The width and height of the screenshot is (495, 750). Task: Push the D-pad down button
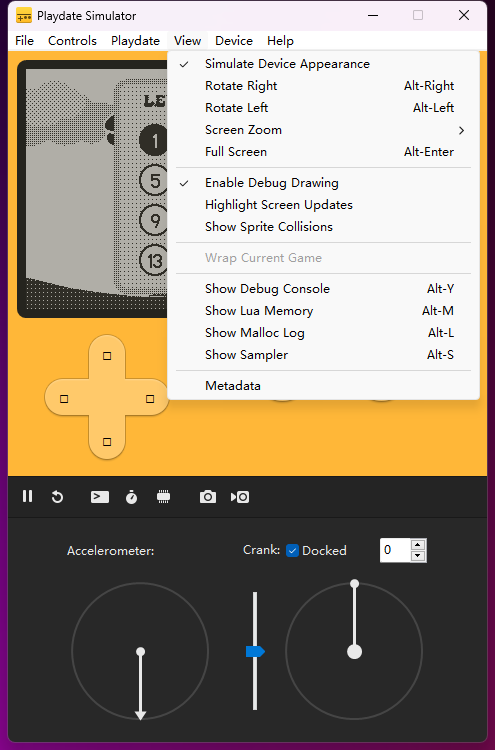[x=107, y=441]
